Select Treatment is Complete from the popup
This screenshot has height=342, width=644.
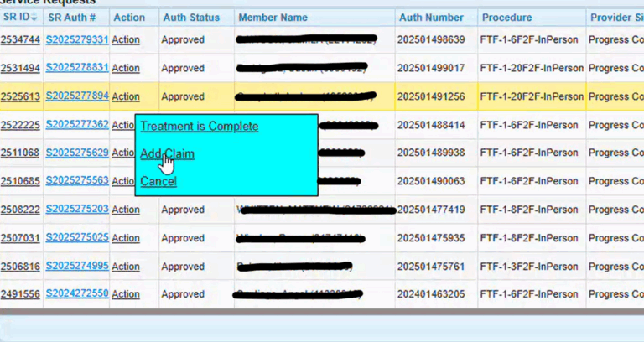[x=199, y=127]
